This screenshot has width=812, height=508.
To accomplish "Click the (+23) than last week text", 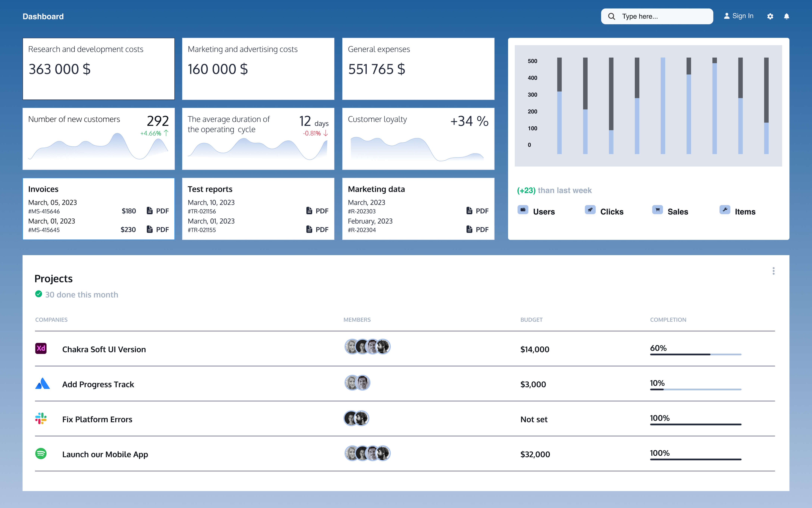I will click(554, 190).
